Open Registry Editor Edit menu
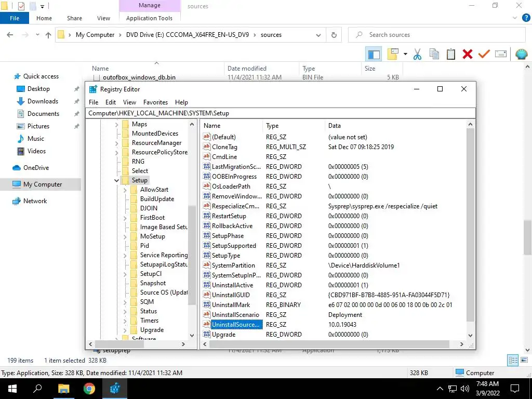Image resolution: width=532 pixels, height=399 pixels. pyautogui.click(x=111, y=102)
